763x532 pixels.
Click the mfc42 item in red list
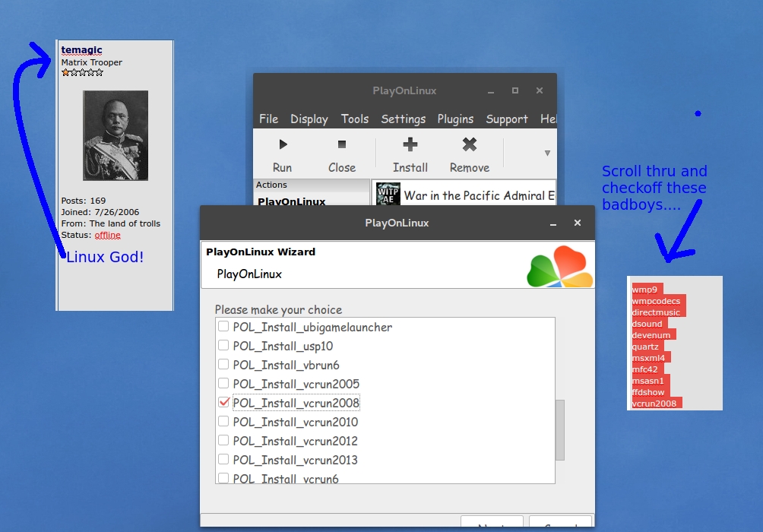(644, 369)
